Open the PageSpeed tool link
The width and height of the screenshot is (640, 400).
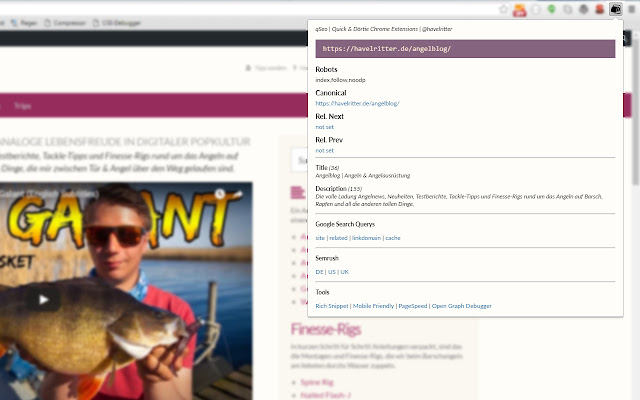413,306
